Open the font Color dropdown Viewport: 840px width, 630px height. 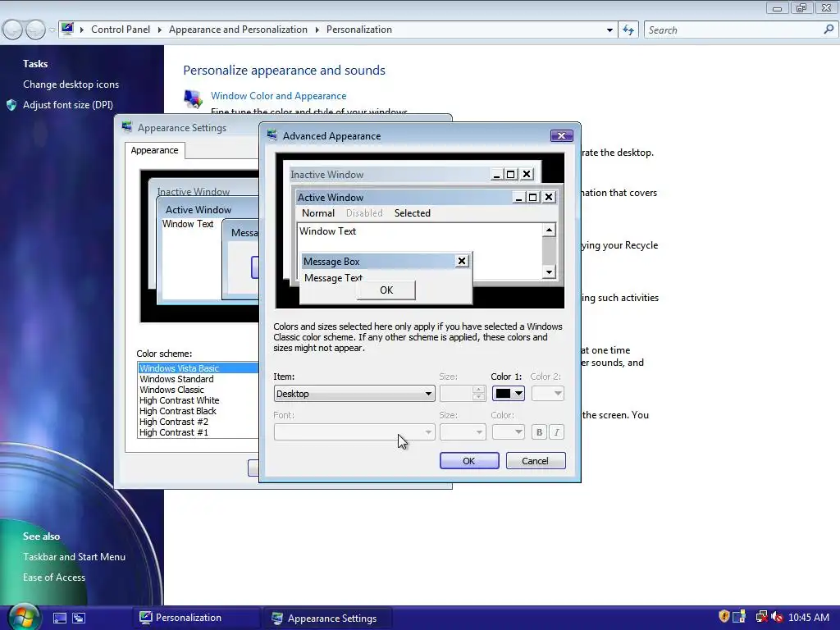tap(509, 431)
